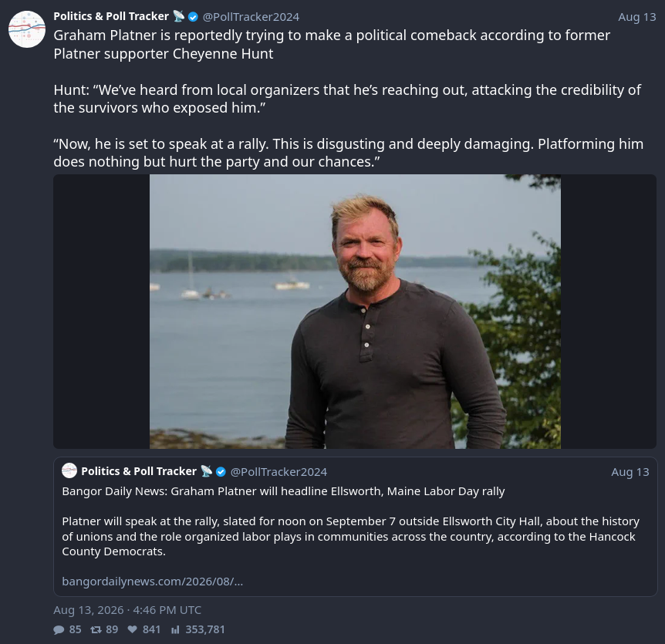665x644 pixels.
Task: Click the Aug 13 date in the quoted tweet
Action: pyautogui.click(x=630, y=472)
